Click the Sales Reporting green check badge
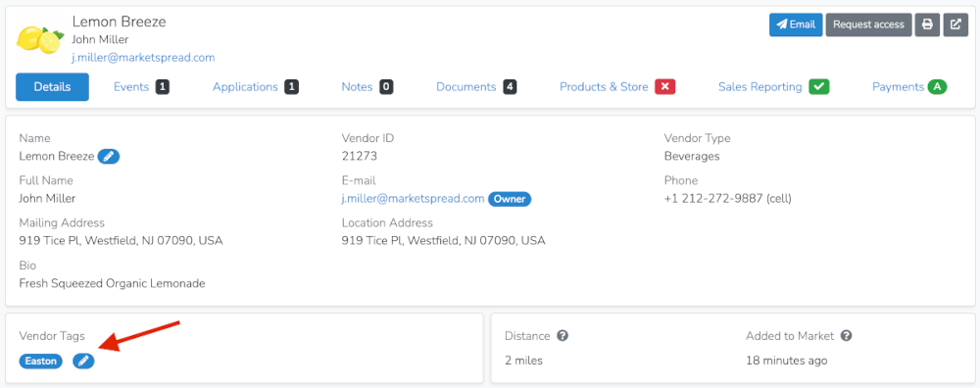980x388 pixels. pyautogui.click(x=818, y=87)
